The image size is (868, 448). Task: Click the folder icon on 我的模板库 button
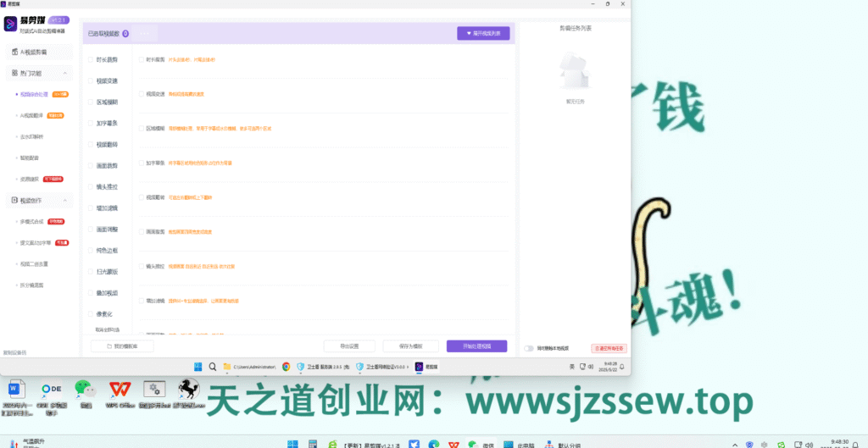pyautogui.click(x=108, y=346)
